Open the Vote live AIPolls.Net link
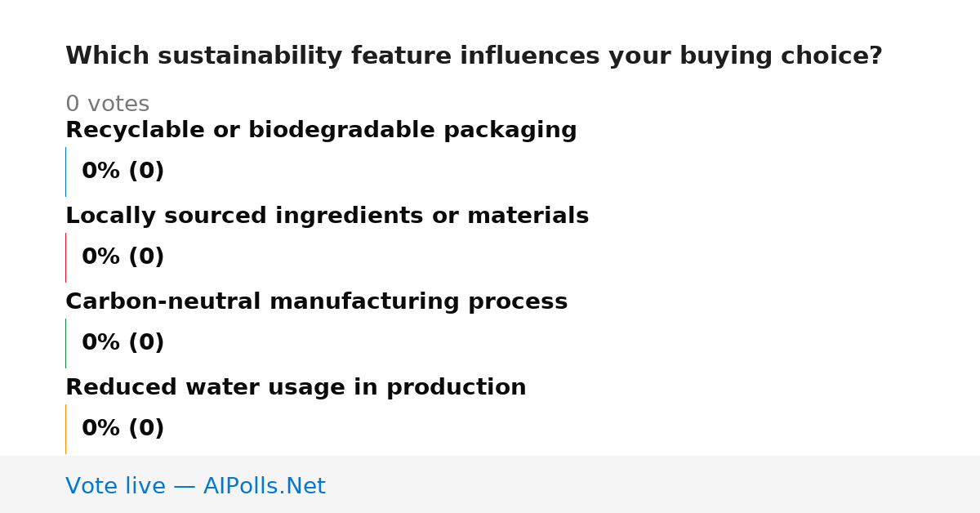 195,486
